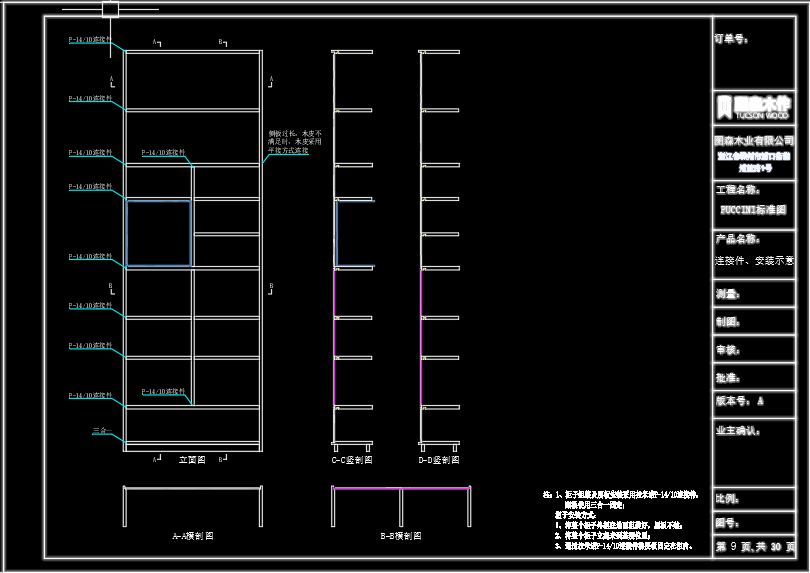Click the C-C竖剖图 section label
Image resolution: width=810 pixels, height=573 pixels.
pos(352,461)
